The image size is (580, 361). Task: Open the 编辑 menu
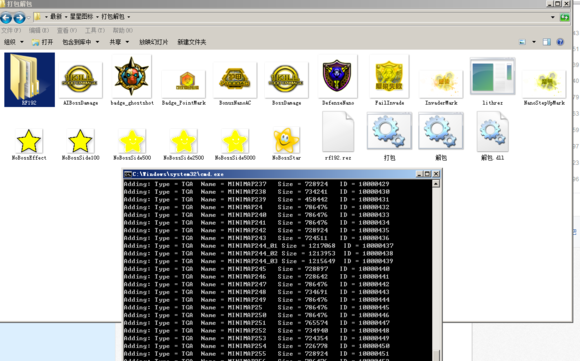click(x=39, y=30)
